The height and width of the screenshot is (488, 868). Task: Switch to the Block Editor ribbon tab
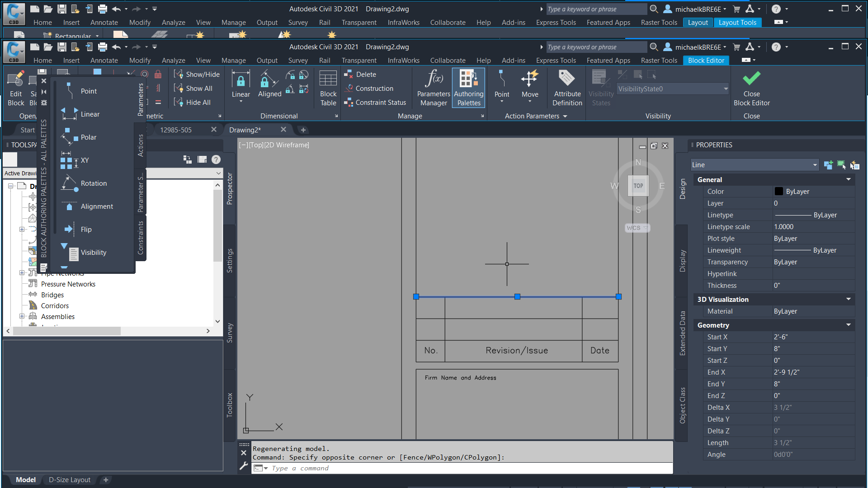[x=706, y=60]
